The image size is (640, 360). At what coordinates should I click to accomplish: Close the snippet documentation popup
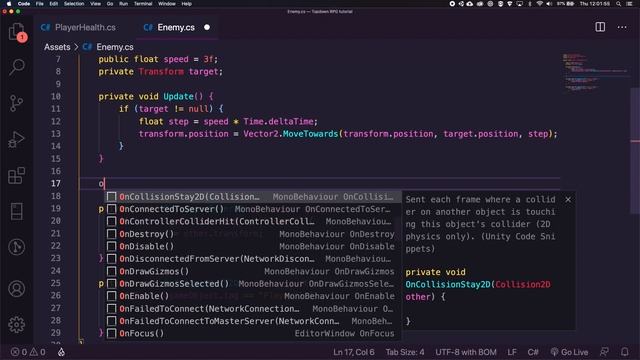[568, 200]
